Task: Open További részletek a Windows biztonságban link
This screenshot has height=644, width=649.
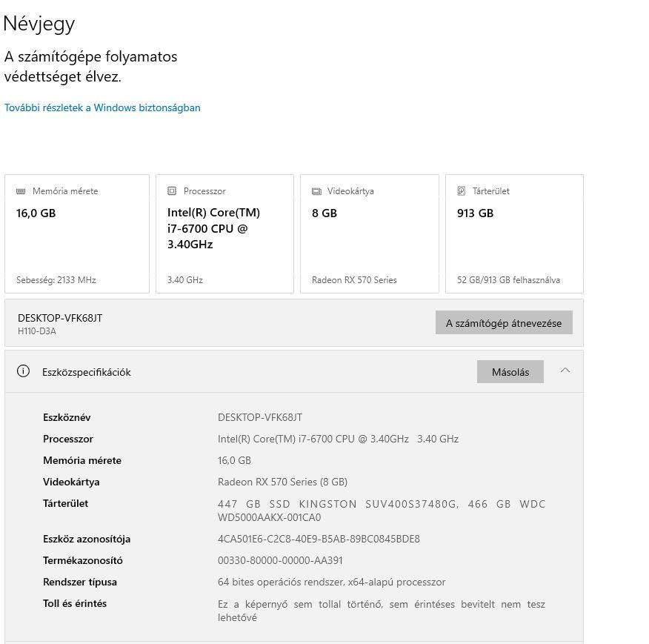Action: 102,107
